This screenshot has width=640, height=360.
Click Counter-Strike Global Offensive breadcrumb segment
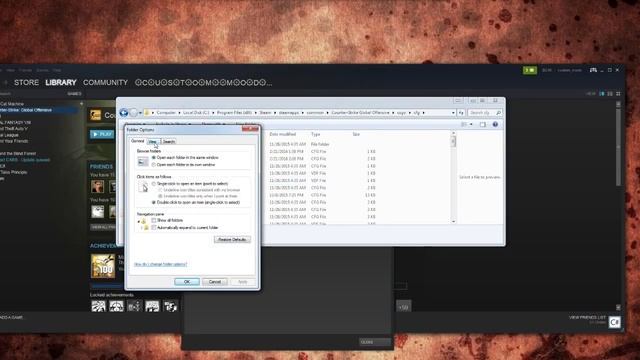(x=359, y=113)
